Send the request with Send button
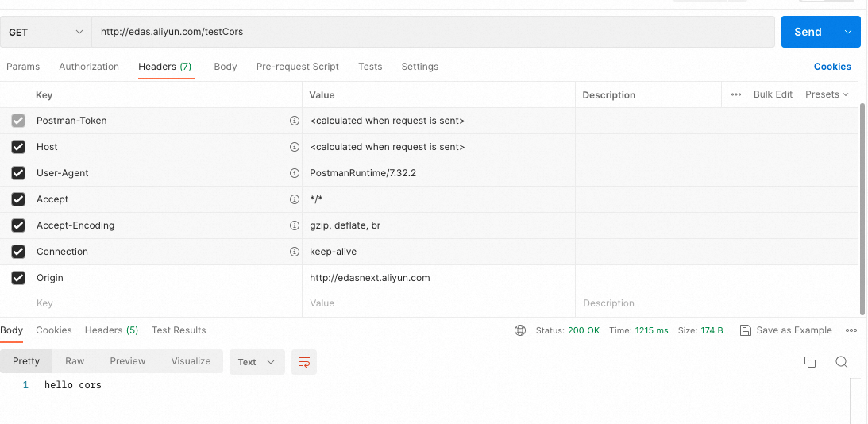The image size is (868, 424). [808, 32]
